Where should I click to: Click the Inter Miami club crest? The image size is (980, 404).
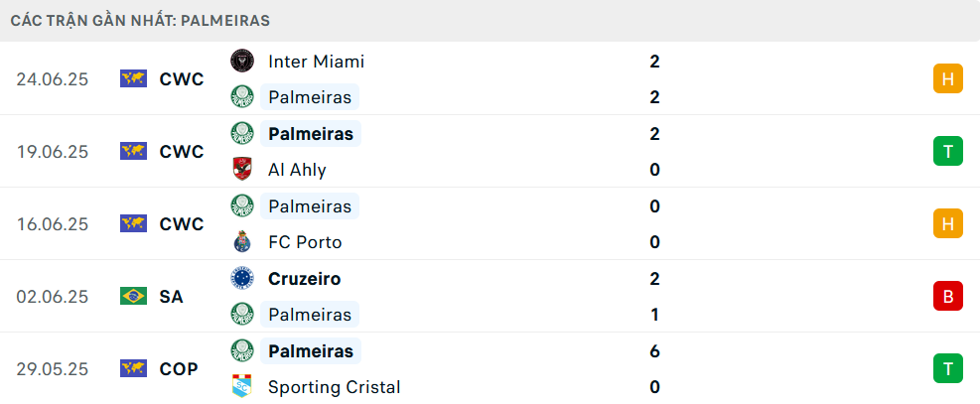point(242,61)
